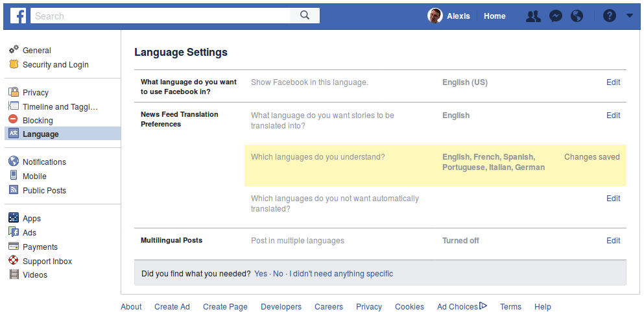
Task: Click the Support Inbox lifebuoy icon
Action: (14, 260)
